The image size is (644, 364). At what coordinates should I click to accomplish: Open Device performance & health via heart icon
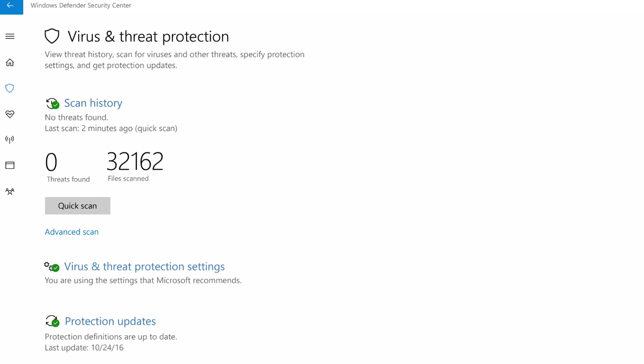(9, 114)
